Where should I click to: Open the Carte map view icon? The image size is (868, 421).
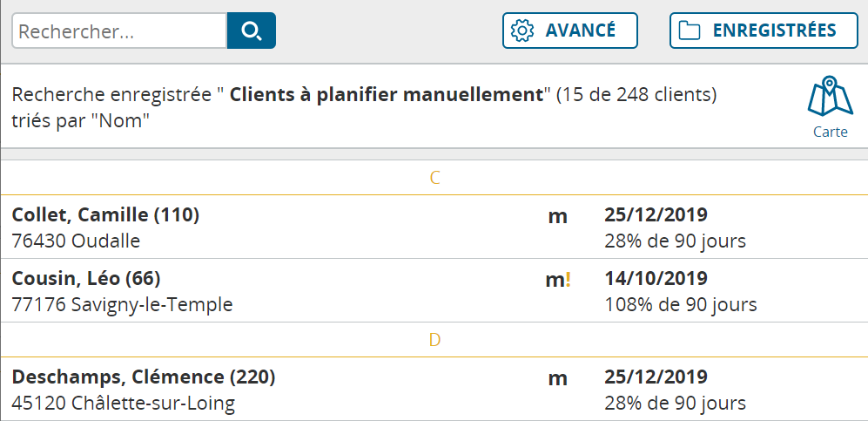click(830, 107)
